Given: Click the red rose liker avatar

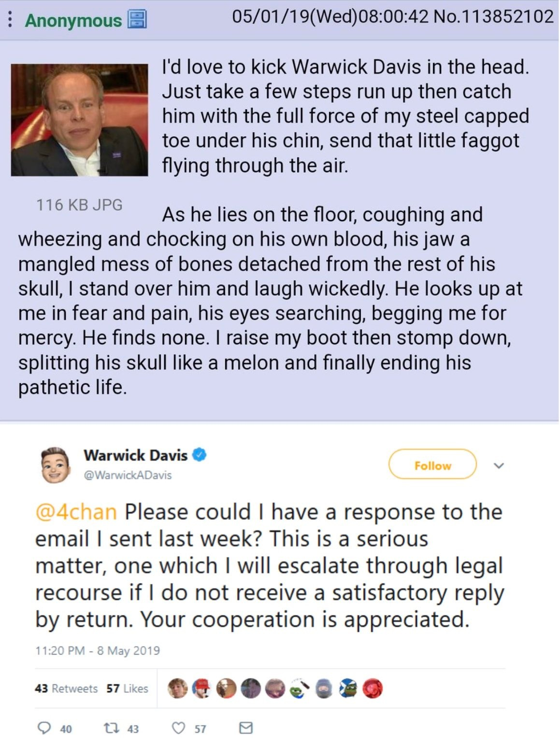Looking at the screenshot, I should (x=373, y=688).
